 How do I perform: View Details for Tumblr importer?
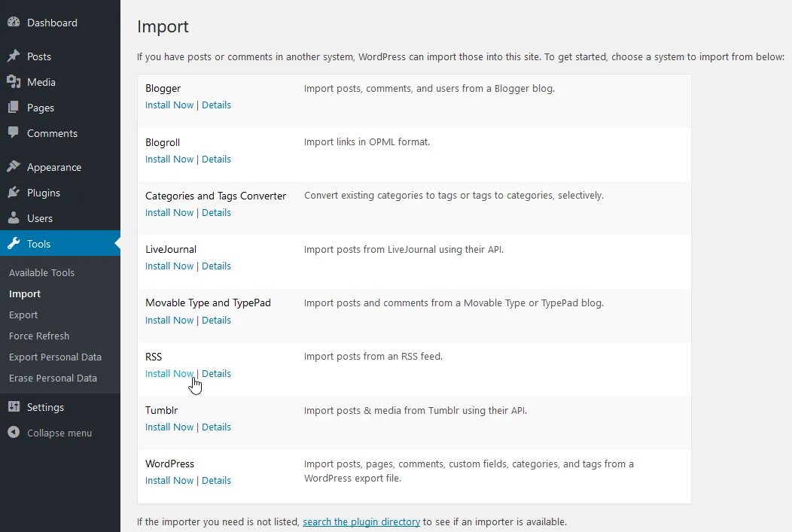tap(216, 427)
